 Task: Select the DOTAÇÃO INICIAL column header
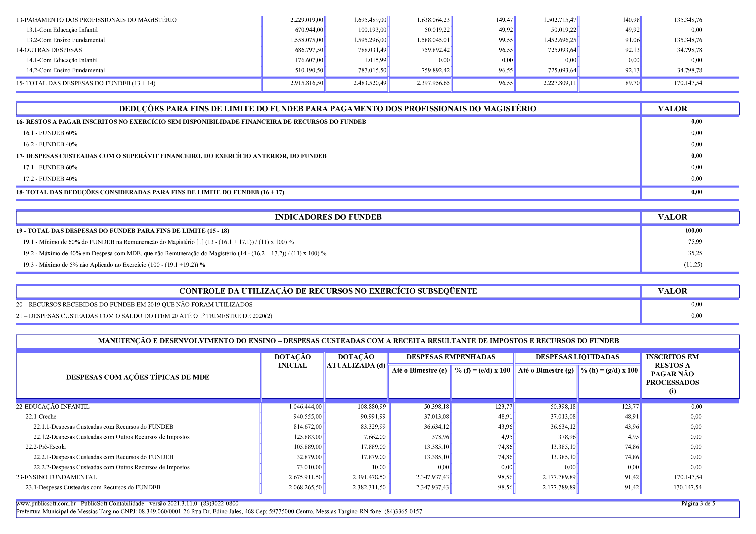pyautogui.click(x=292, y=361)
